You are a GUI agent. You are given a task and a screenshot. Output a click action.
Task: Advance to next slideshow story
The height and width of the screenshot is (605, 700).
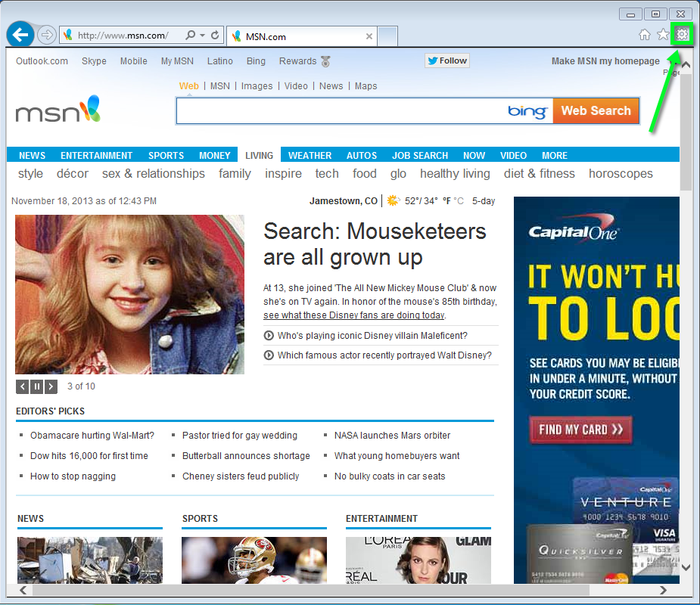click(51, 386)
